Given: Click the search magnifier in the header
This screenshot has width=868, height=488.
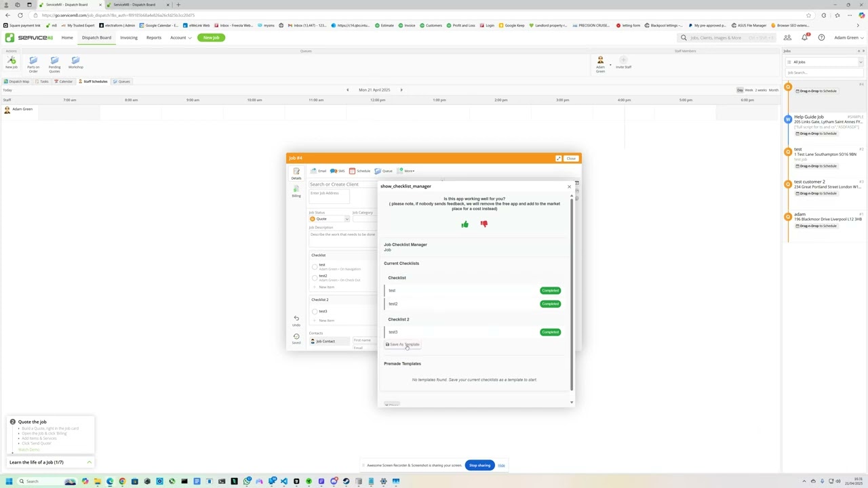Looking at the screenshot, I should (684, 38).
